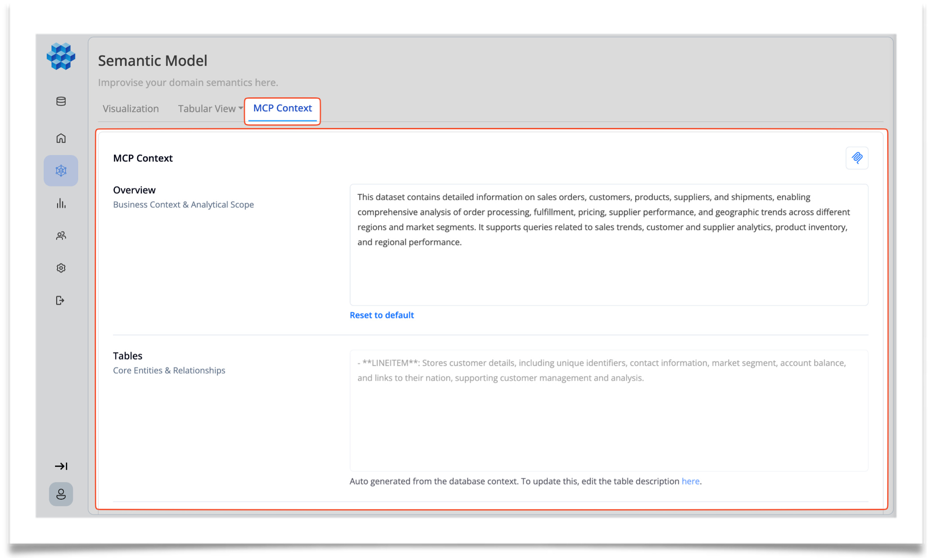Viewport: 934px width, 560px height.
Task: Open the user profile avatar button
Action: tap(61, 494)
